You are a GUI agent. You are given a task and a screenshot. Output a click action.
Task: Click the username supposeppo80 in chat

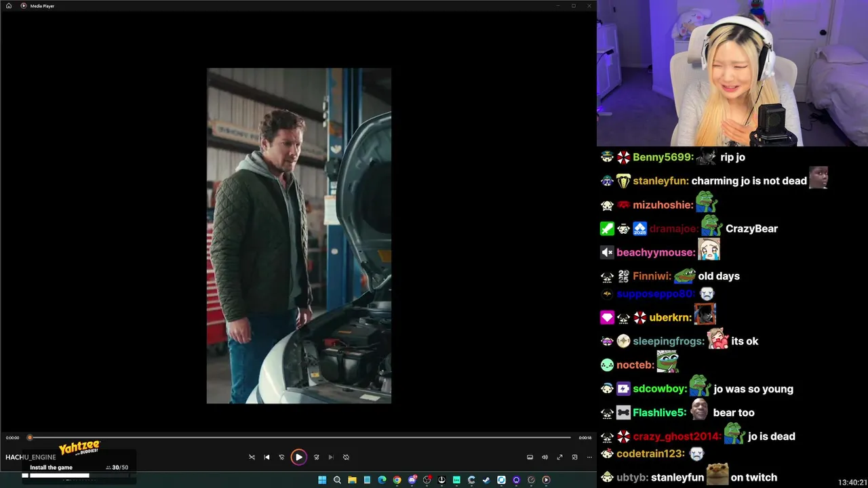(x=656, y=294)
